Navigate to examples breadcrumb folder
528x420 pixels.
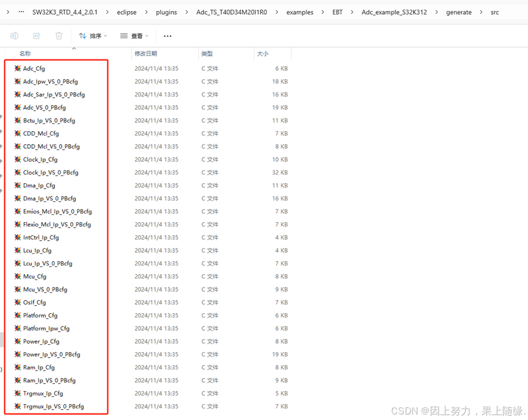(x=299, y=12)
